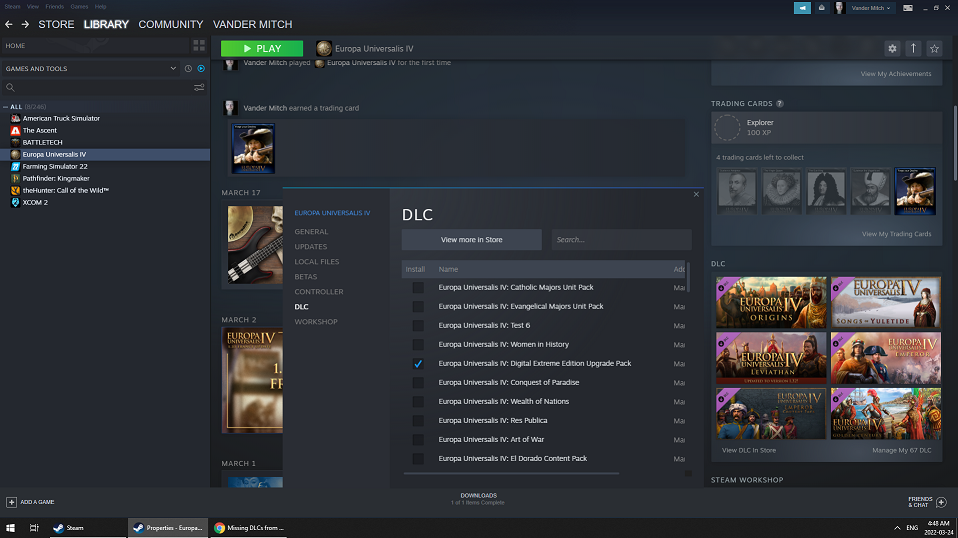
Task: Click American Truck Simulator game icon
Action: coord(15,118)
